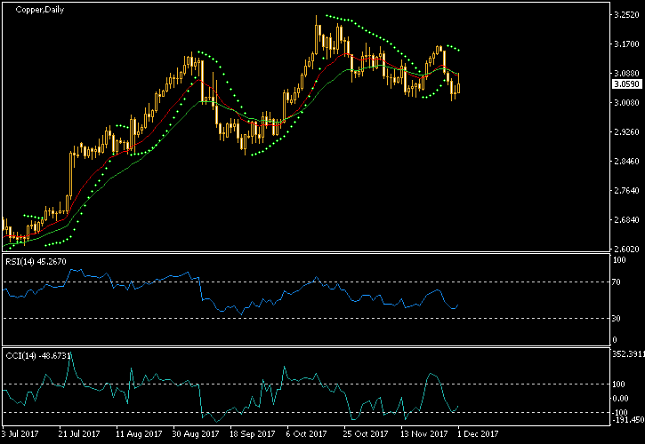Click the 3.0880 price axis value
Screen dimensions: 645x444
(626, 73)
